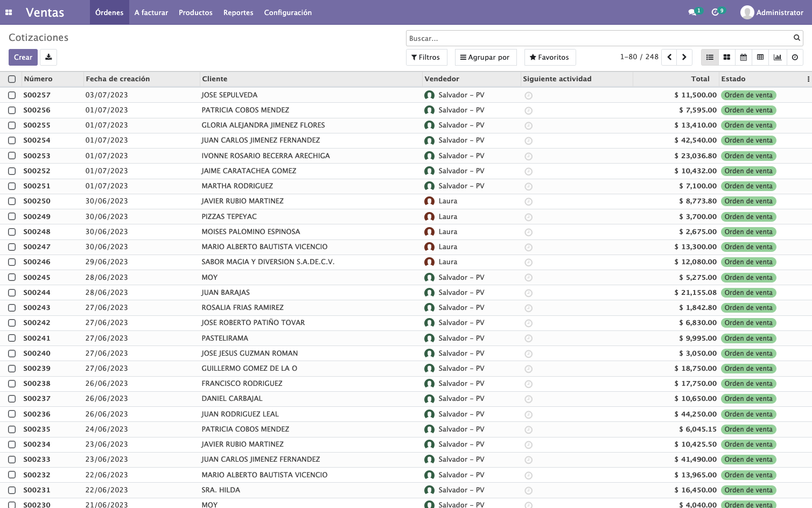Switch to list view
812x508 pixels.
coord(710,57)
